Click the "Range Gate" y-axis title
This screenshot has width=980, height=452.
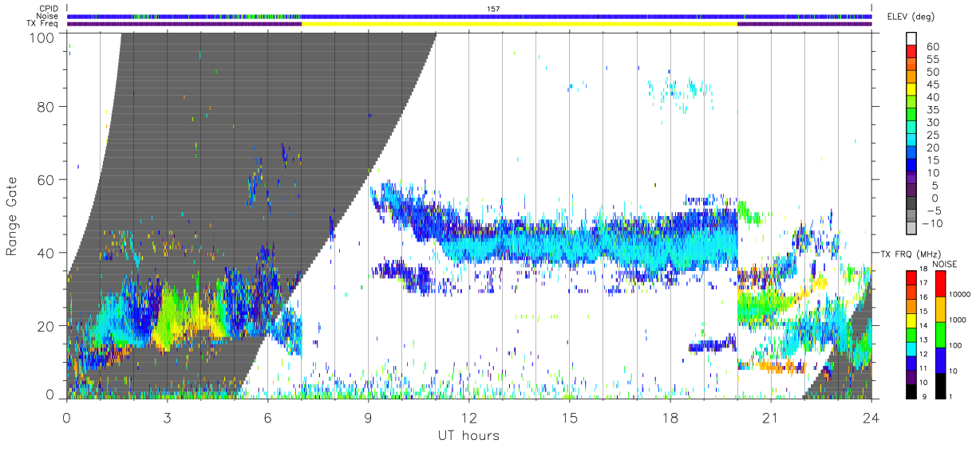coord(12,216)
